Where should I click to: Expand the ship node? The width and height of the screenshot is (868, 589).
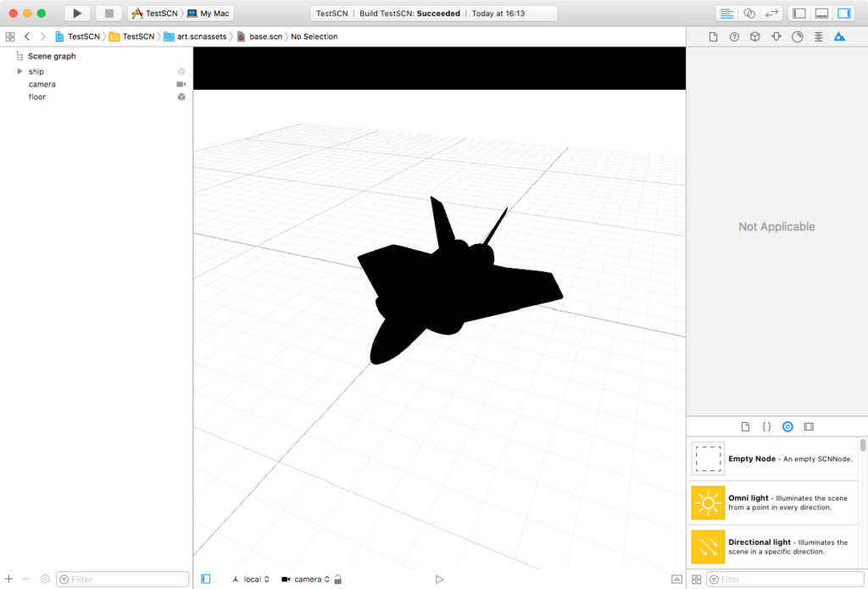(20, 71)
